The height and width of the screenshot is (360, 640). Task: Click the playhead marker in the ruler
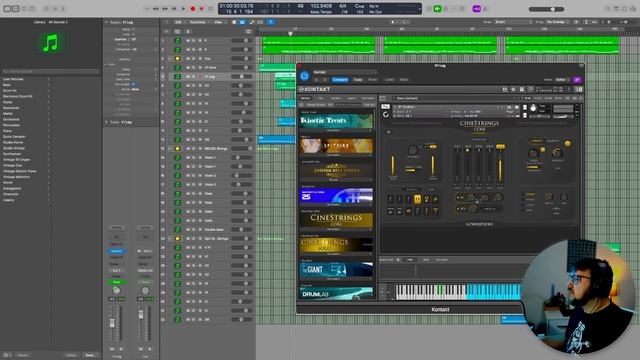coord(290,33)
